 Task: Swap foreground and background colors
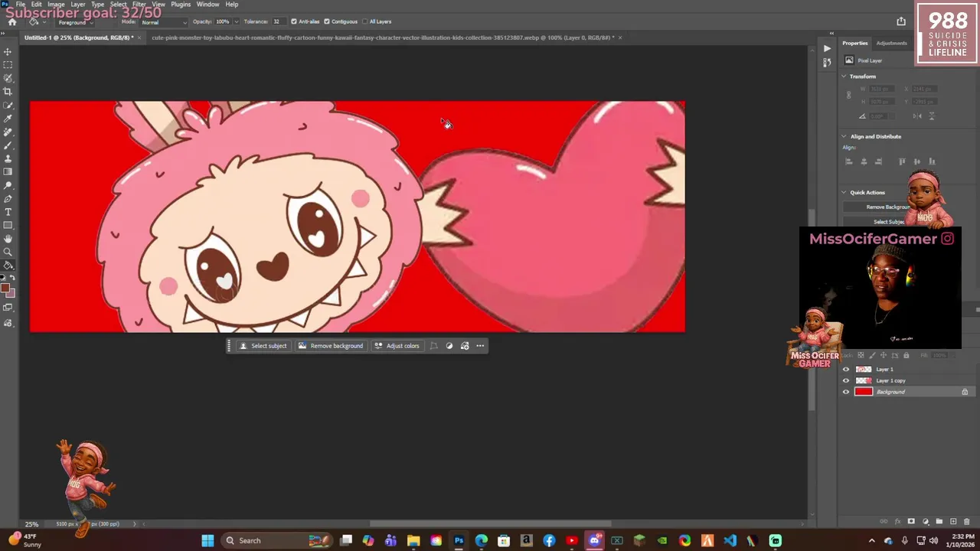[11, 278]
